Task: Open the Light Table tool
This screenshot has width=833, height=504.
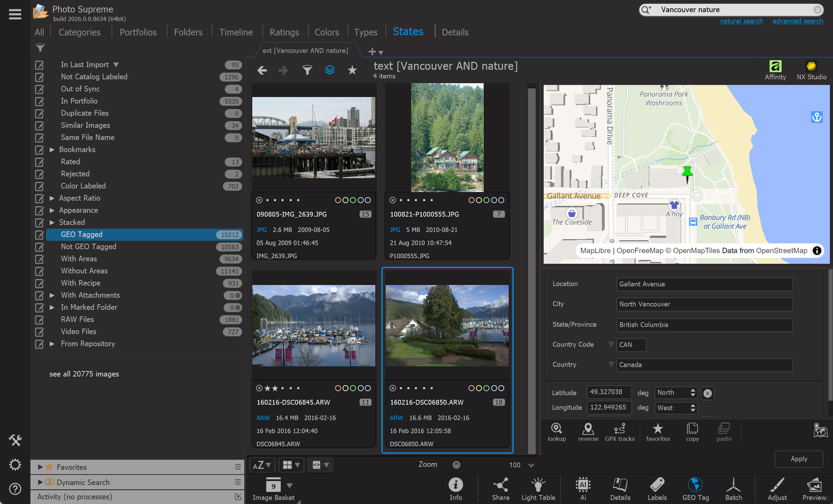Action: click(x=538, y=489)
